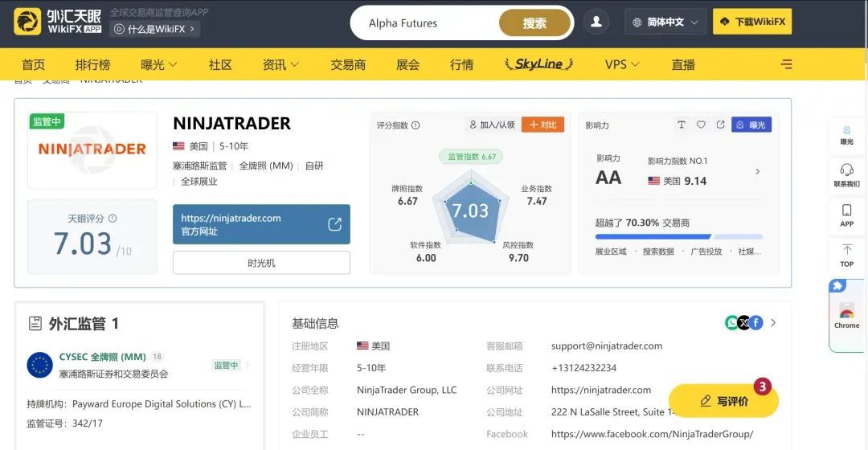
Task: Open the 排行榜 navigation item
Action: [92, 65]
